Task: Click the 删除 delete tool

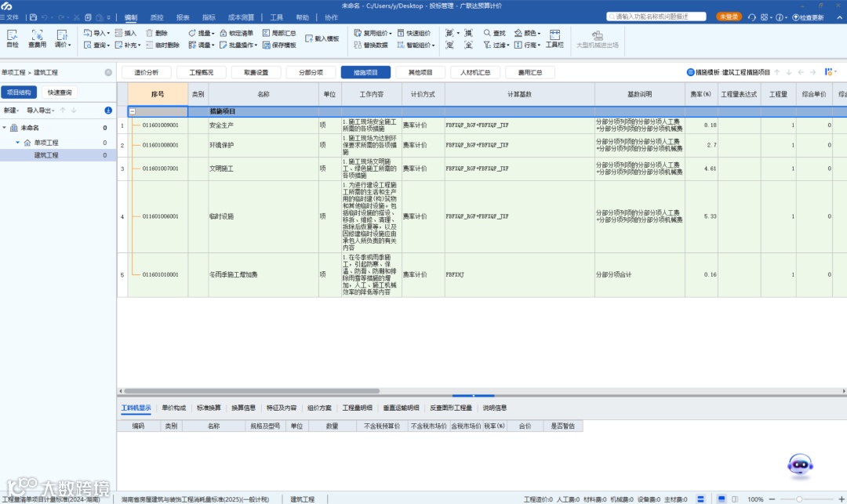Action: pos(157,33)
